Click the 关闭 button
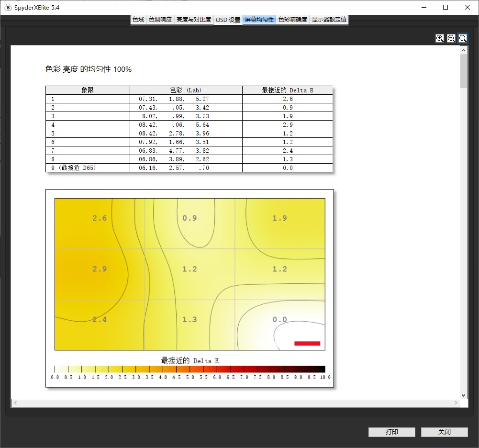 pyautogui.click(x=445, y=432)
